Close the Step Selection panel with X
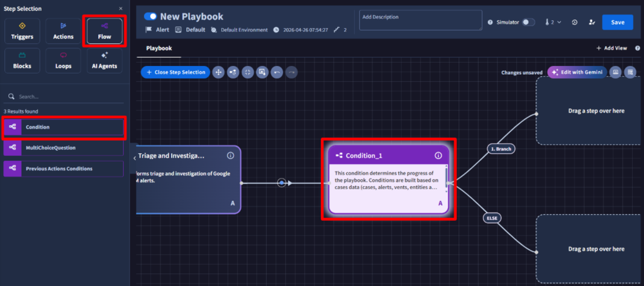Viewport: 644px width, 286px height. pyautogui.click(x=120, y=9)
